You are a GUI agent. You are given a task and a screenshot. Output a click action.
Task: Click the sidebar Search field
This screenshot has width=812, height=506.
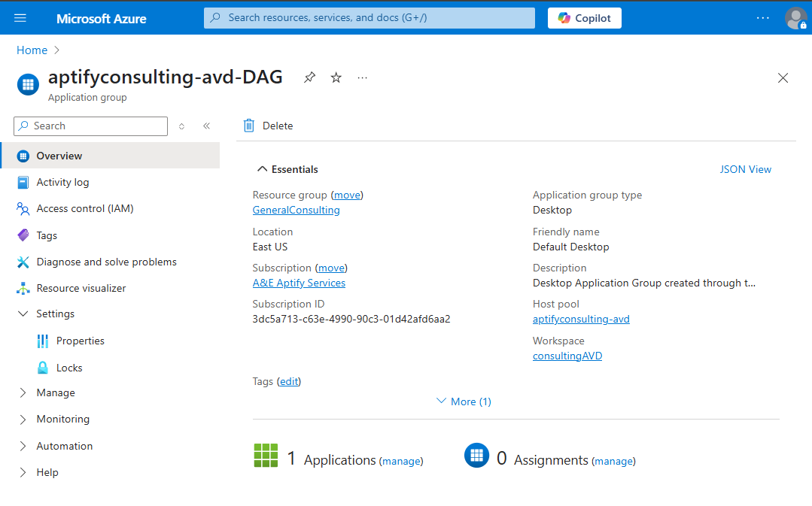coord(90,126)
